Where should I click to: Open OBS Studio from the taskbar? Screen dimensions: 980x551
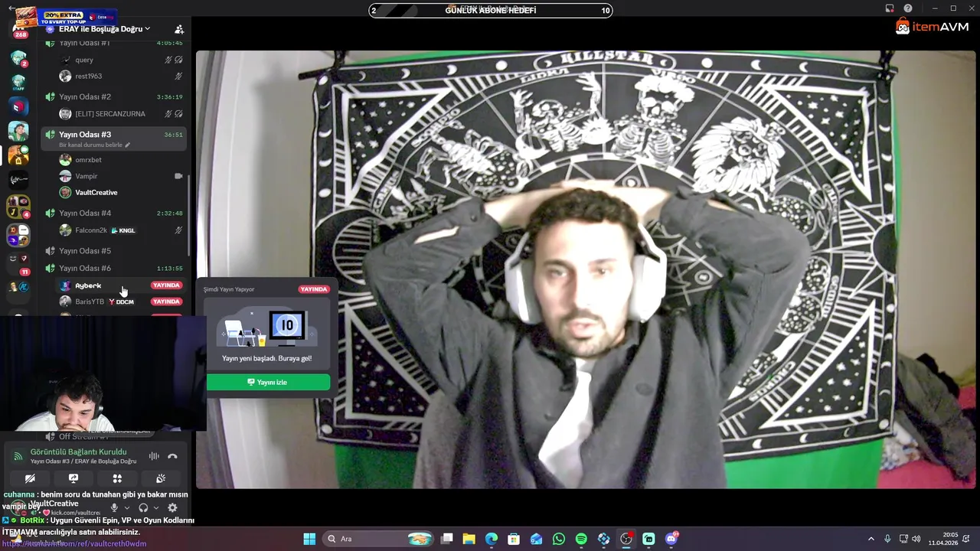coord(626,539)
